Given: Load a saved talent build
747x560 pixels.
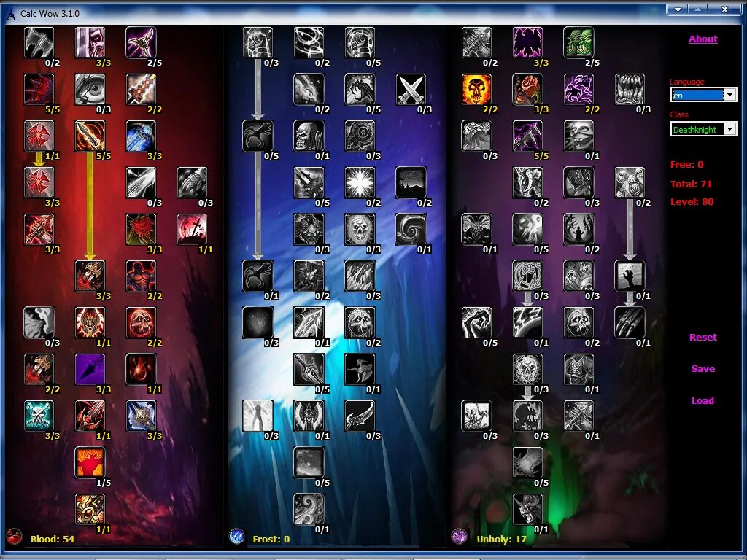Looking at the screenshot, I should click(x=703, y=400).
